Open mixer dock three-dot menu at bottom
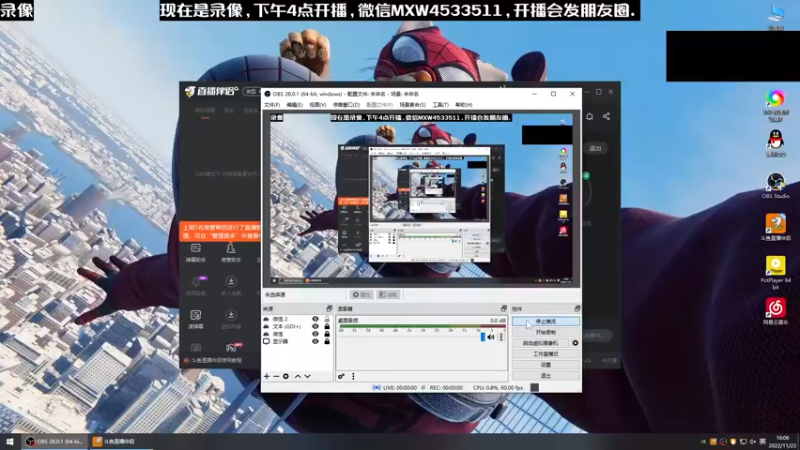The width and height of the screenshot is (800, 450). pyautogui.click(x=353, y=377)
